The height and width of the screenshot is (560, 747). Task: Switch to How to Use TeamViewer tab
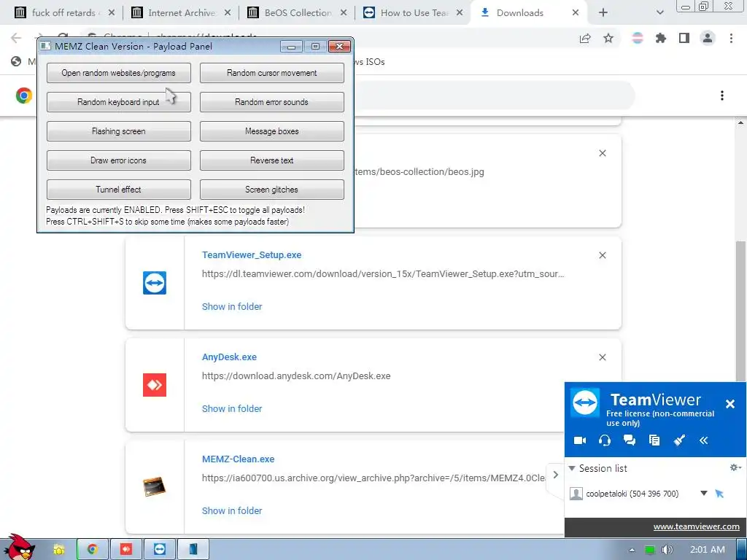pos(414,13)
